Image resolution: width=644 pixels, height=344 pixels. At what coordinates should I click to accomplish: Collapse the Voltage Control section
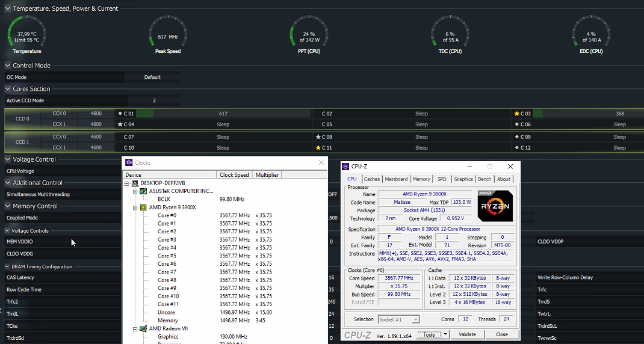click(8, 159)
